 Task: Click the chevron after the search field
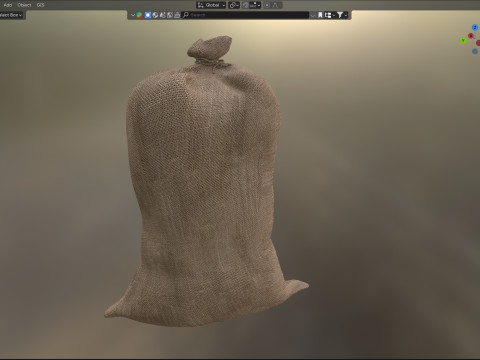(313, 15)
